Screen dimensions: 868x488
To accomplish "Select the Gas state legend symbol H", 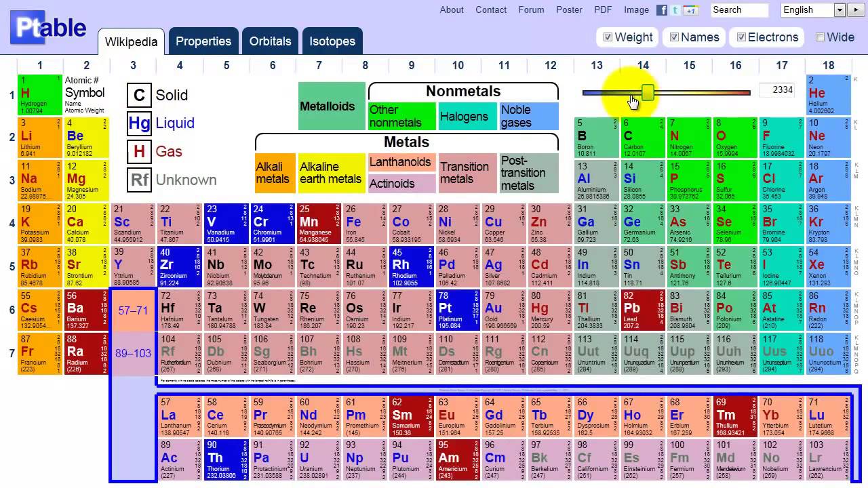I will tap(140, 151).
